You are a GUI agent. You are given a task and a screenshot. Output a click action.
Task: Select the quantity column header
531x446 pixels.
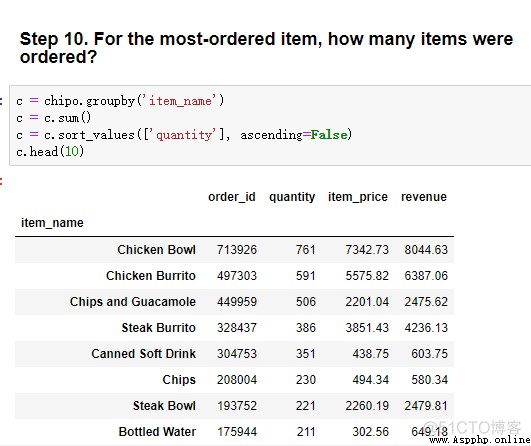point(292,197)
